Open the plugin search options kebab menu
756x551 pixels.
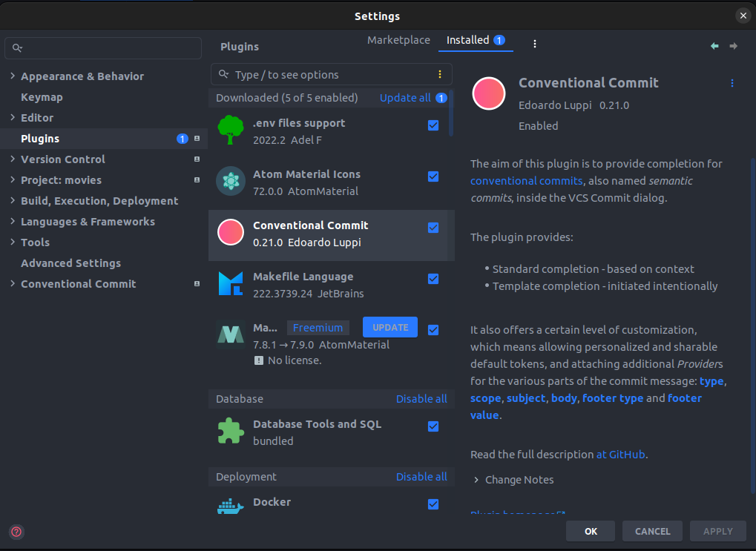[440, 74]
